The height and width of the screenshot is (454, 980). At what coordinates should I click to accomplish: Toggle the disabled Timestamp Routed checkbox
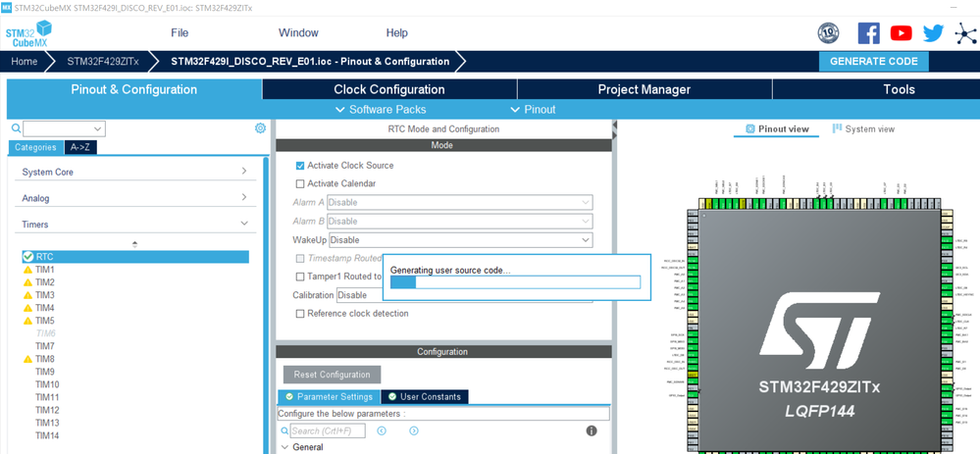point(300,258)
